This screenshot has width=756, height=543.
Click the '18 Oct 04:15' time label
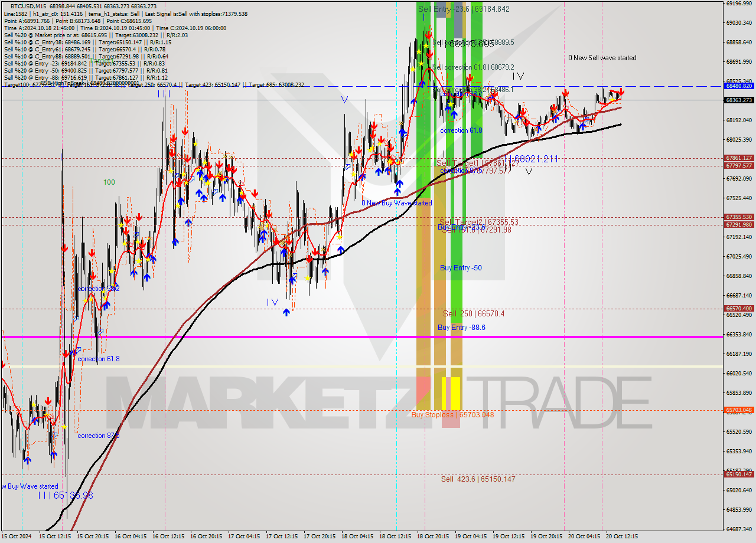click(x=357, y=537)
